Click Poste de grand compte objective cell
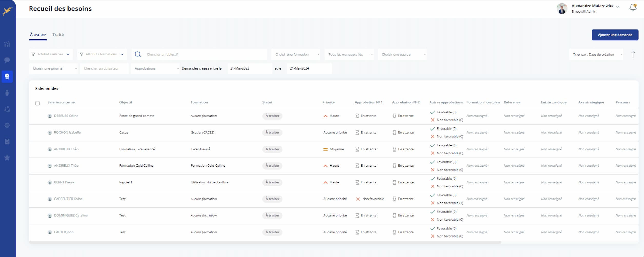Screen dimensions: 644x257 [137, 116]
